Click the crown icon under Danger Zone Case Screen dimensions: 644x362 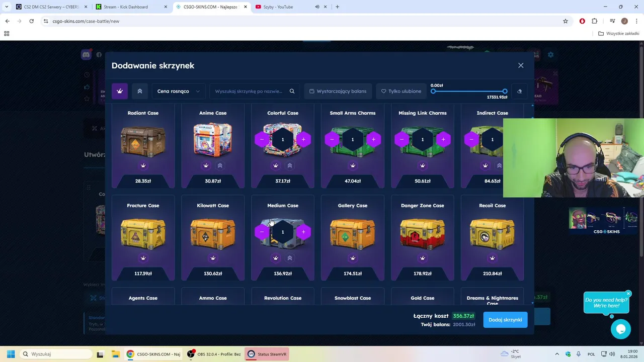[x=423, y=258]
